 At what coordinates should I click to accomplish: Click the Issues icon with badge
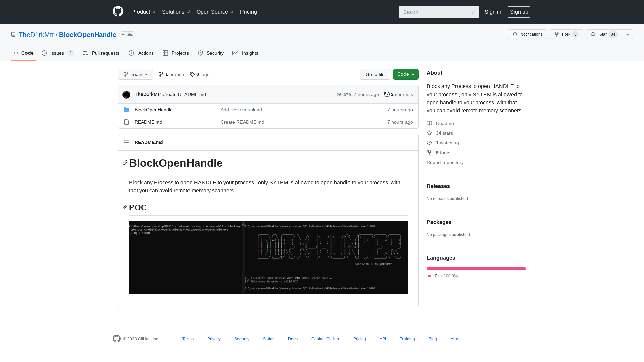point(58,53)
